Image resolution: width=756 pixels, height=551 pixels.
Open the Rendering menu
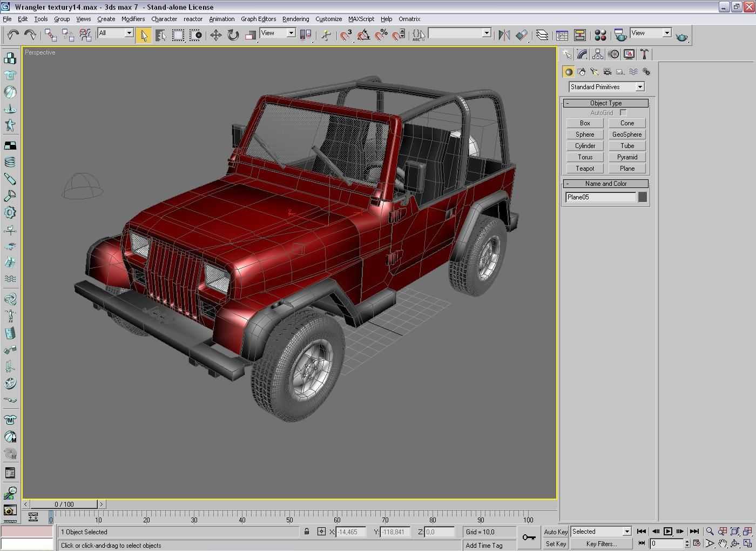coord(295,19)
